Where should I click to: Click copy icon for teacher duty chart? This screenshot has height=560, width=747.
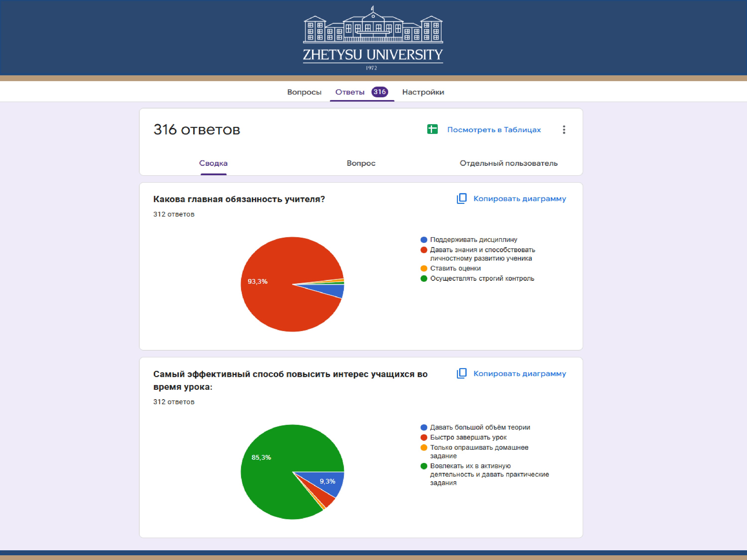pos(462,198)
